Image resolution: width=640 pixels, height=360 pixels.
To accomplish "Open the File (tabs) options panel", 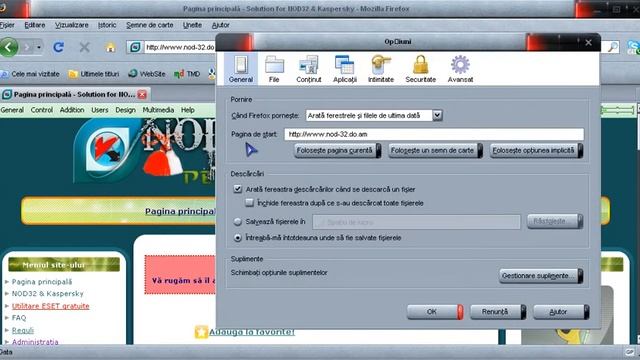I will click(274, 69).
